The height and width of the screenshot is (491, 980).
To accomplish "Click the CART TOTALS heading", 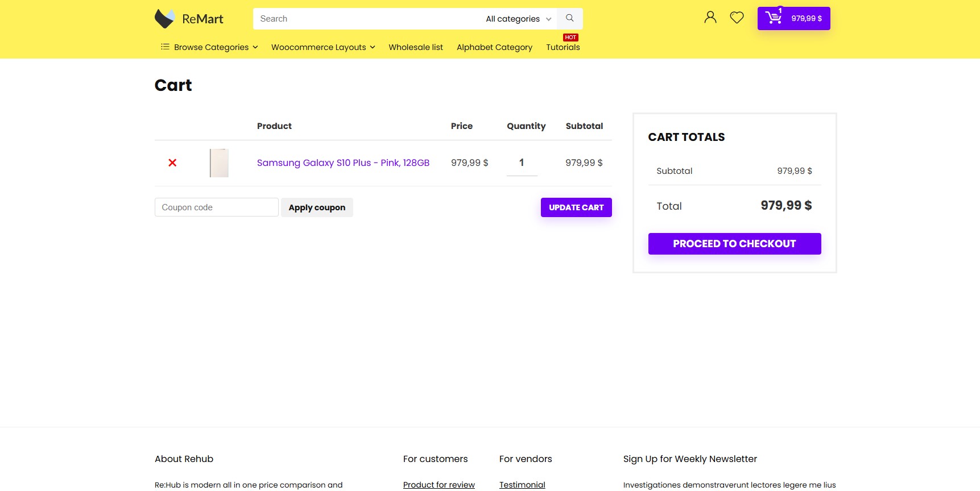I will [x=687, y=137].
